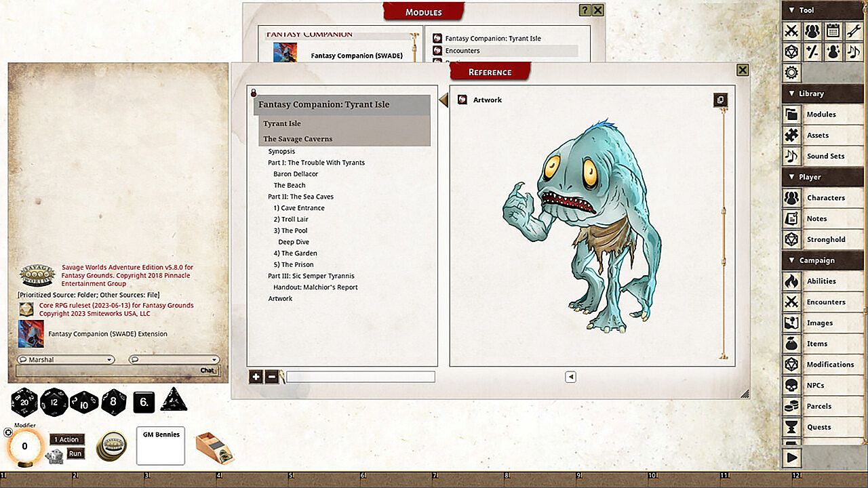Open the dice tool icon in Tool panel
868x488 pixels.
[x=791, y=52]
